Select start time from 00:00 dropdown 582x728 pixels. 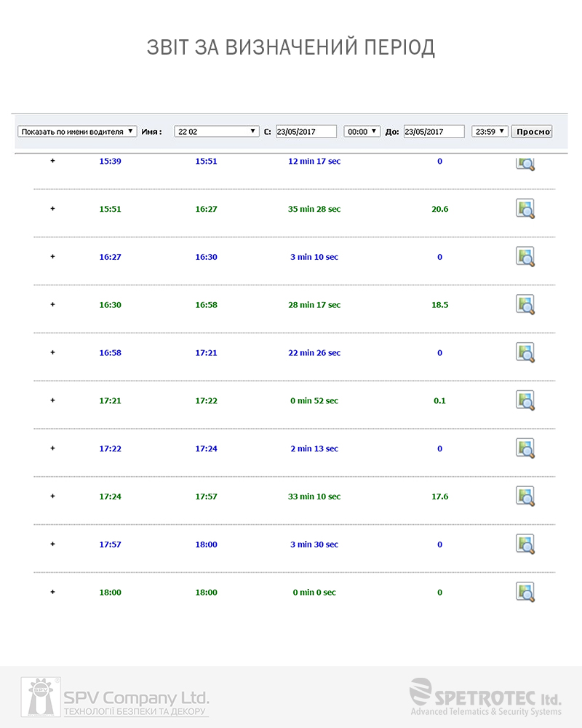[x=362, y=132]
